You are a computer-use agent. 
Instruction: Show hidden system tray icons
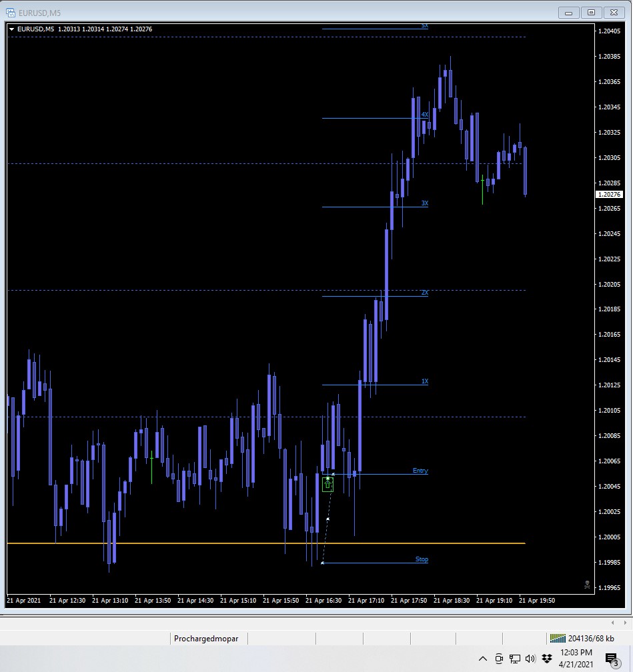click(x=482, y=659)
